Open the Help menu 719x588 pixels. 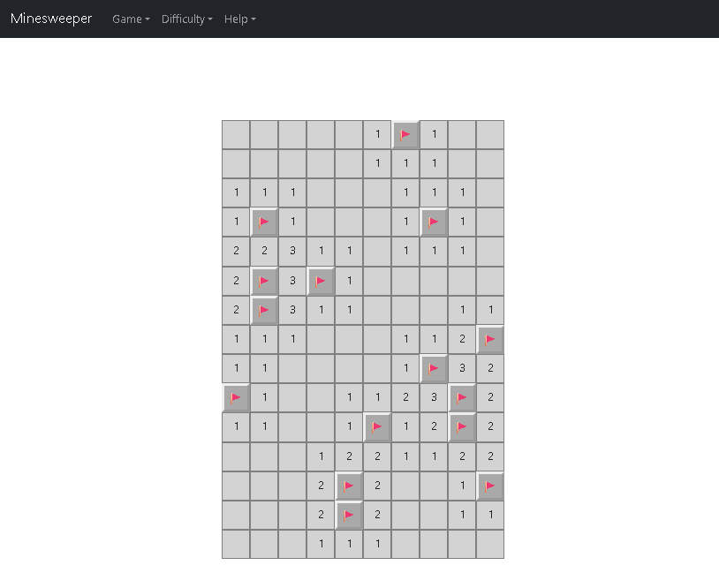pyautogui.click(x=239, y=19)
